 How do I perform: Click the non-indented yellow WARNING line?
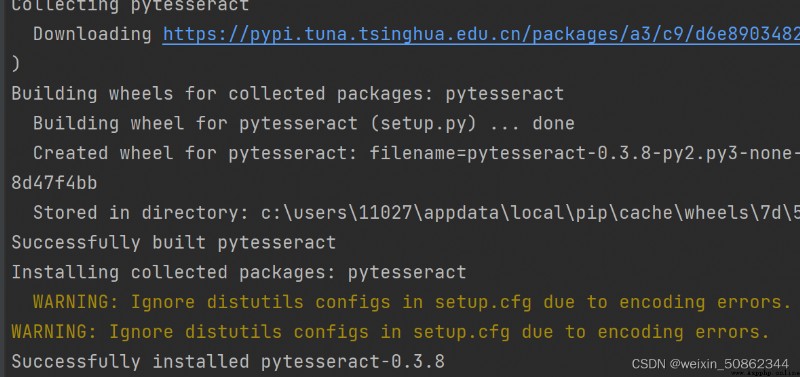pyautogui.click(x=390, y=332)
